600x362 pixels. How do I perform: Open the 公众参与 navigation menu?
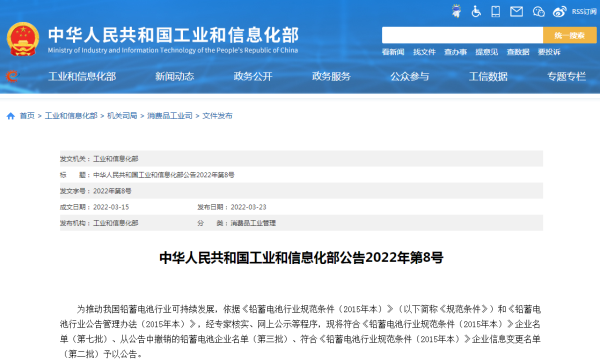(x=410, y=77)
